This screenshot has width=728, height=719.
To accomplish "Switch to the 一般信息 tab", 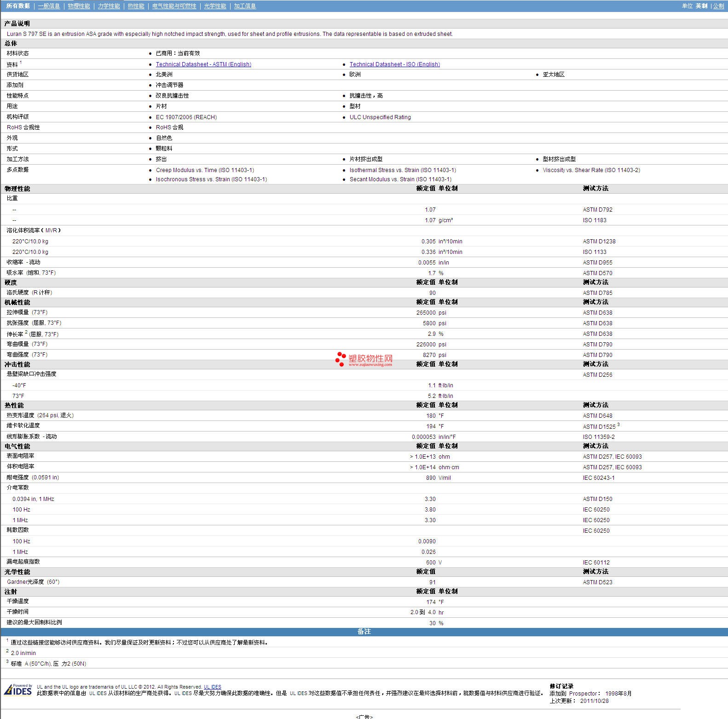I will point(49,6).
